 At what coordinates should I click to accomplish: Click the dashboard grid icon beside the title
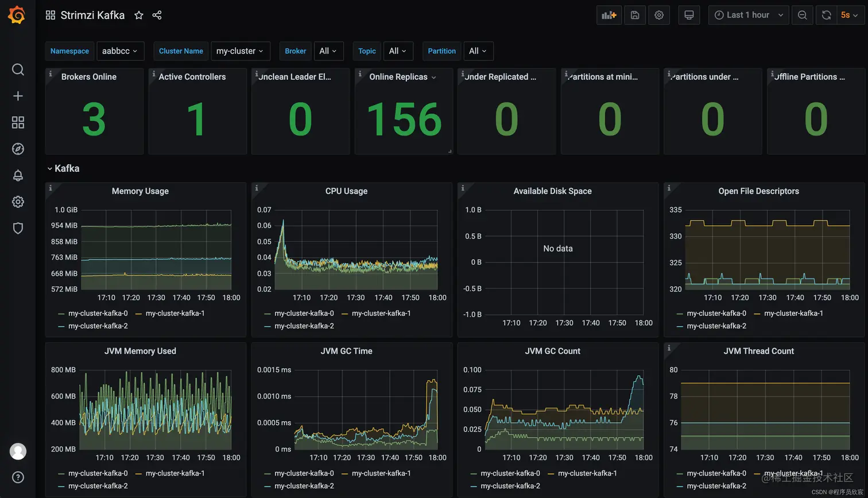(x=51, y=16)
